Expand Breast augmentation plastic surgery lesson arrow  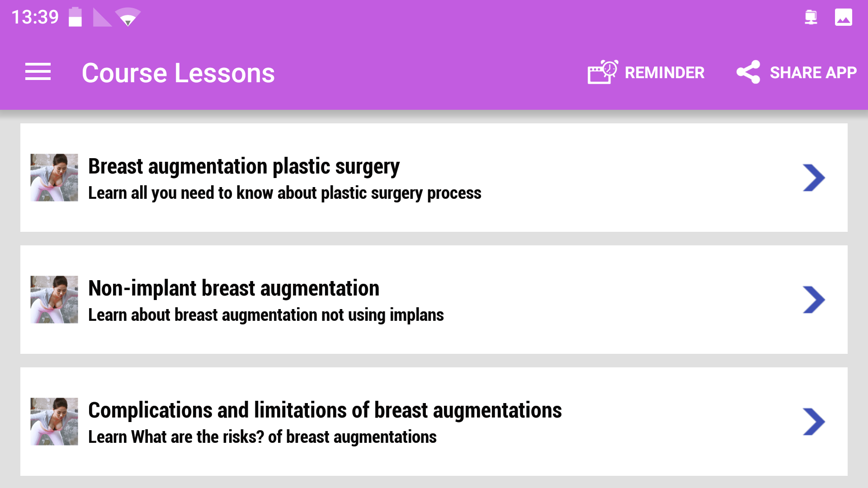814,178
